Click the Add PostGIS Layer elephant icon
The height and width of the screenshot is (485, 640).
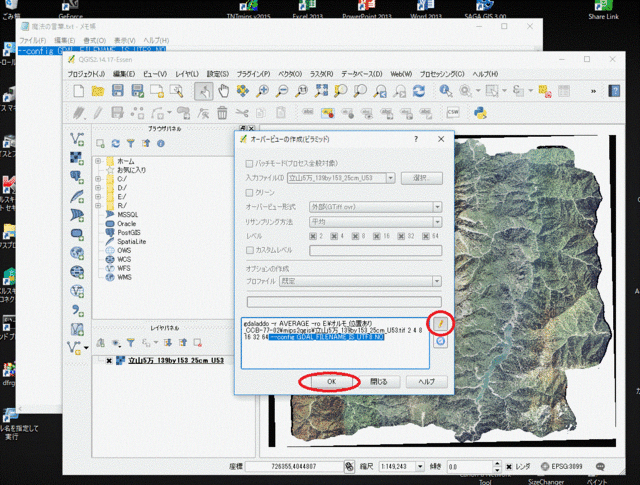click(77, 177)
